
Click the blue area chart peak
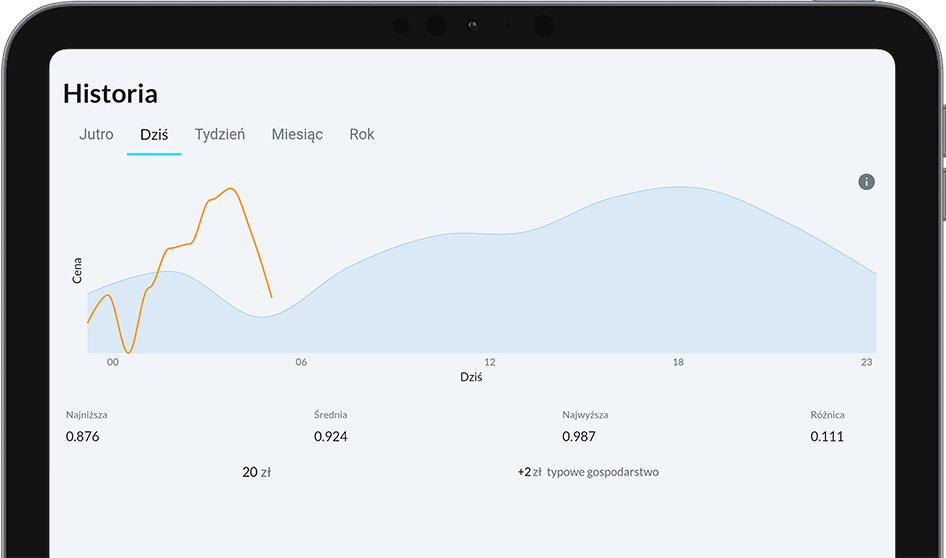[679, 188]
